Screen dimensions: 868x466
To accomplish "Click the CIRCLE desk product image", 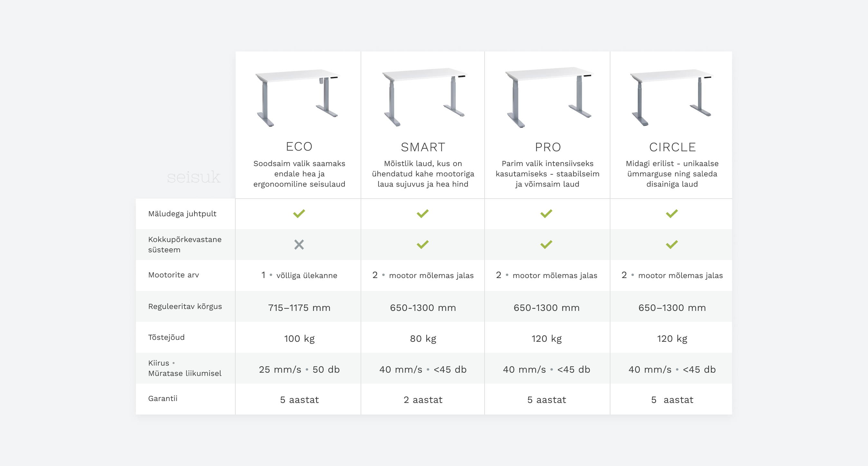I will click(672, 97).
